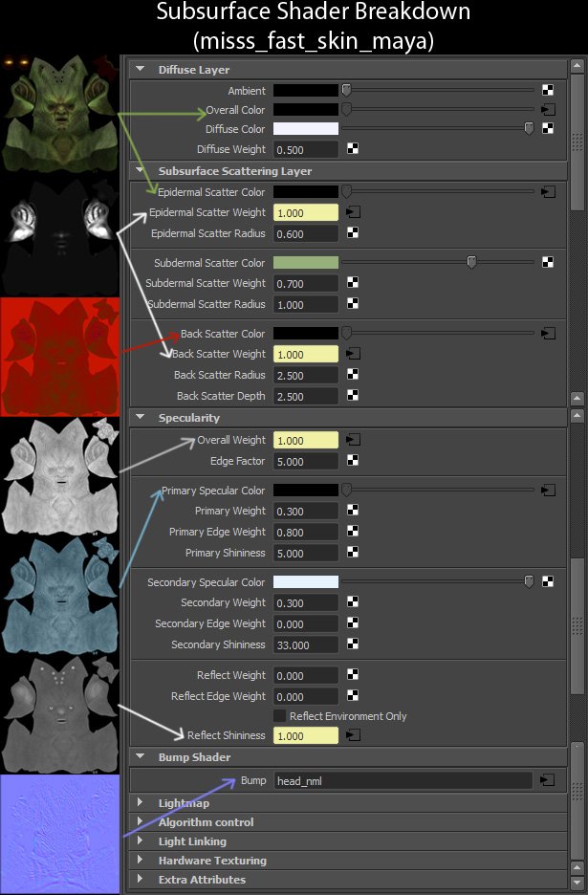Image resolution: width=588 pixels, height=895 pixels.
Task: Click the Secondary Specular Color swatch
Action: coord(305,582)
